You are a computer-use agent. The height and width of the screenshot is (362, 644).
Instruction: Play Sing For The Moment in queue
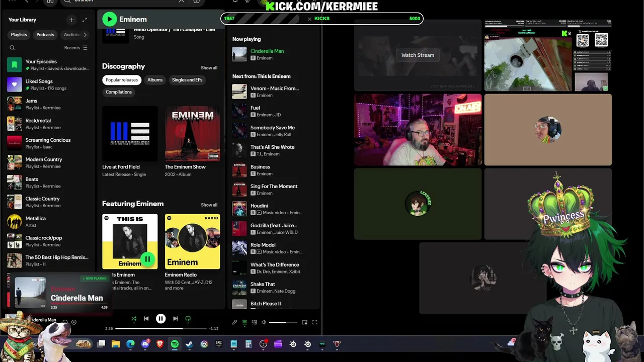pyautogui.click(x=274, y=190)
